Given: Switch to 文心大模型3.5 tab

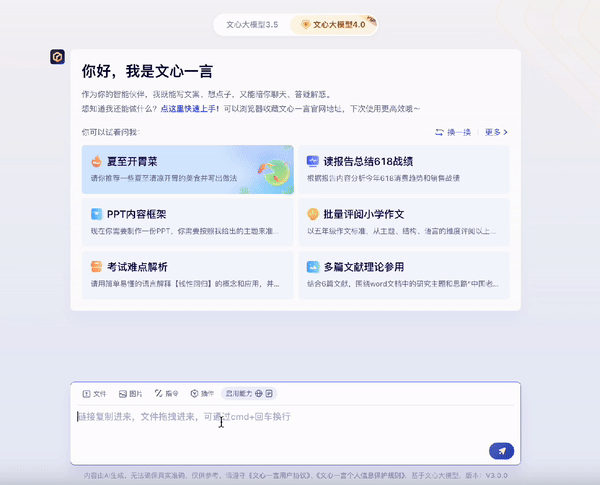Looking at the screenshot, I should 252,25.
